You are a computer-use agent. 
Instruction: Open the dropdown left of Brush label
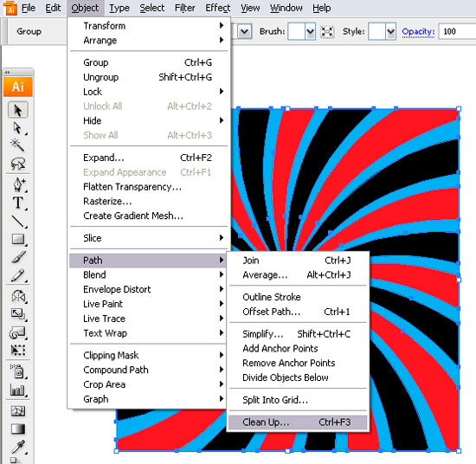point(245,31)
